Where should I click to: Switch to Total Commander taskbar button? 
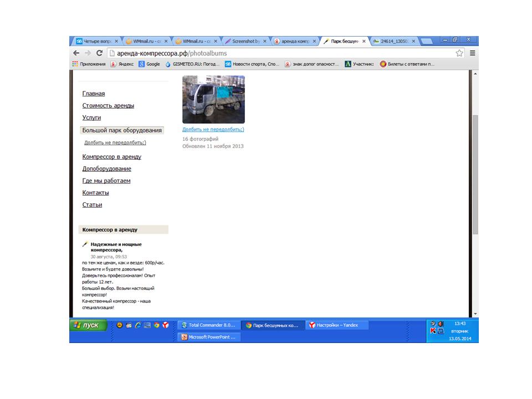[x=208, y=325]
